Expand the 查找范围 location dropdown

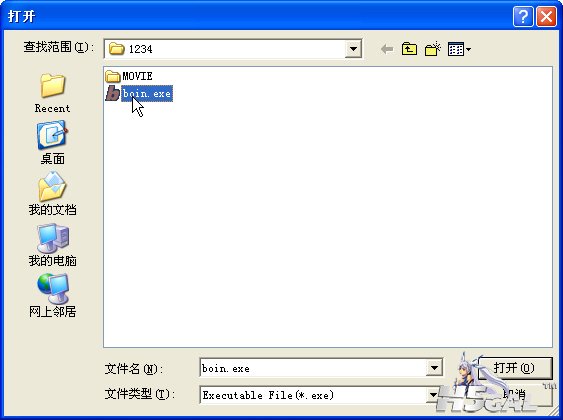(x=353, y=49)
